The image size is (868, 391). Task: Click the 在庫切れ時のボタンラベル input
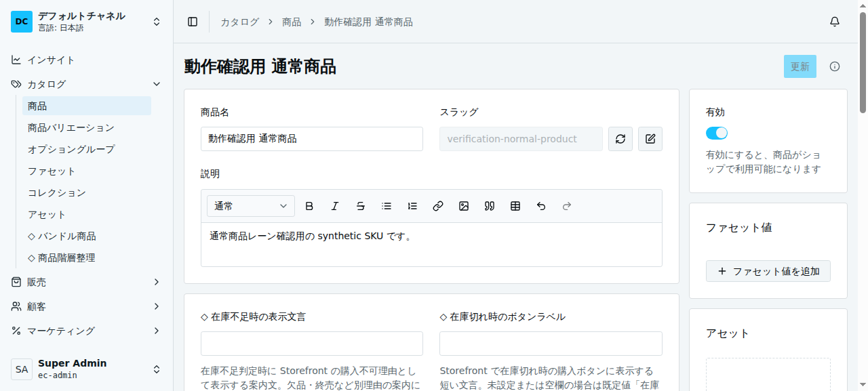click(551, 344)
